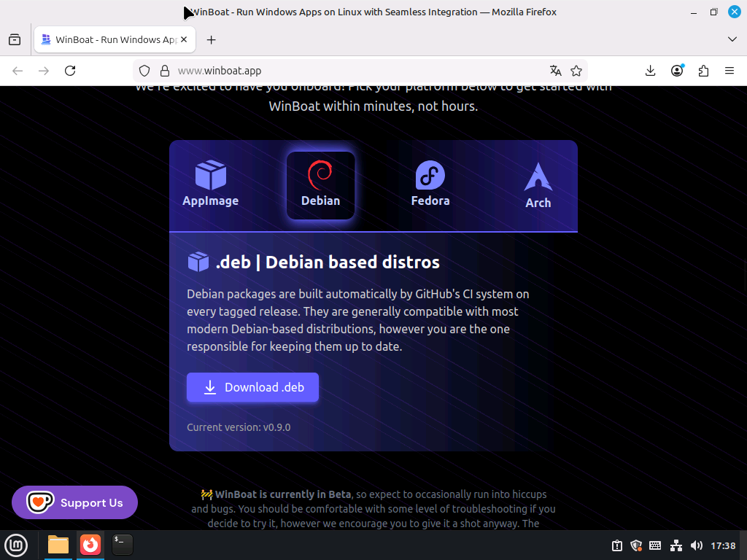Viewport: 747px width, 560px height.
Task: Reload the current page
Action: pos(70,71)
